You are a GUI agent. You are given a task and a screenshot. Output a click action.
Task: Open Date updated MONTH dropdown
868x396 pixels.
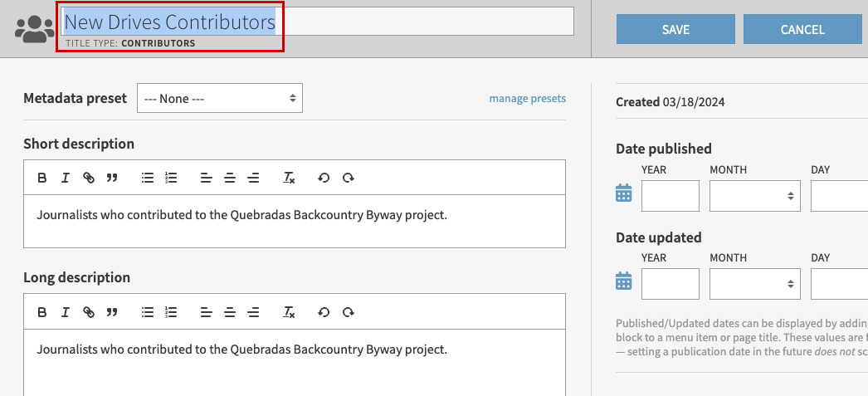(755, 284)
